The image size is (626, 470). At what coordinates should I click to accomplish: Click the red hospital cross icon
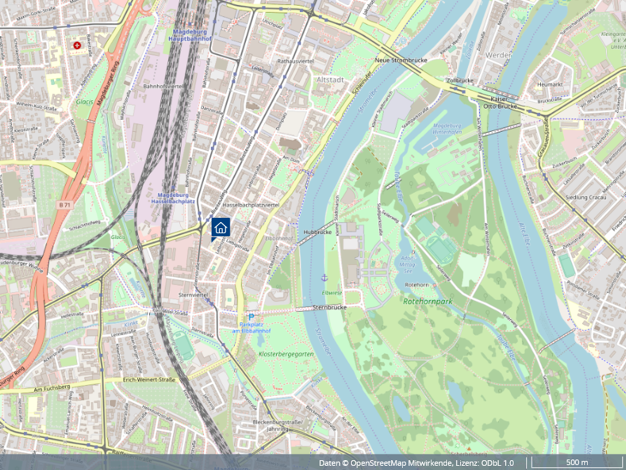coord(76,46)
